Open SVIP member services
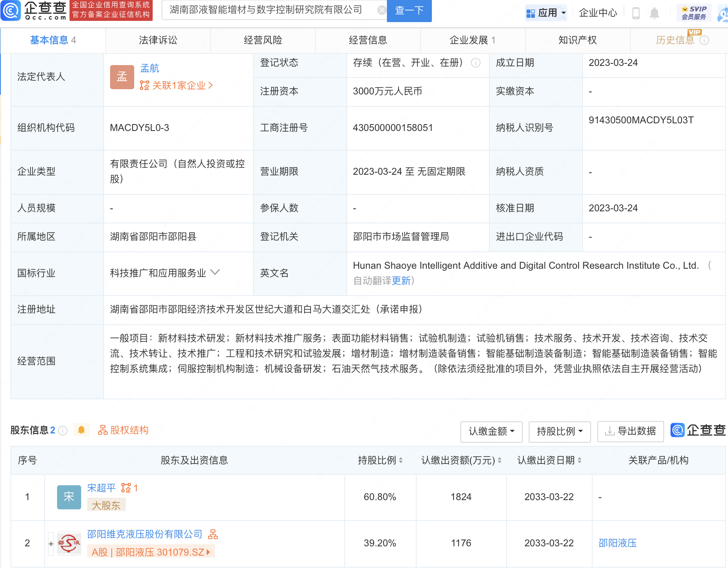 694,13
